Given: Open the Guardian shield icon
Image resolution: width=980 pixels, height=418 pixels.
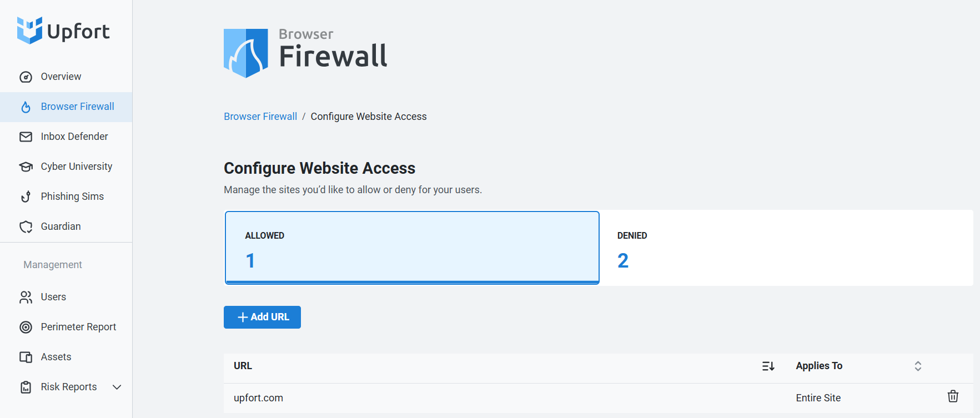Looking at the screenshot, I should (26, 226).
